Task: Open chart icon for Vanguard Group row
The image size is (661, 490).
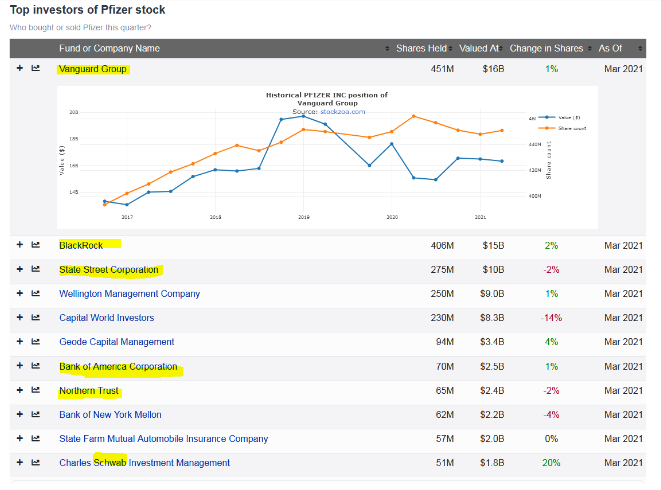Action: tap(35, 68)
